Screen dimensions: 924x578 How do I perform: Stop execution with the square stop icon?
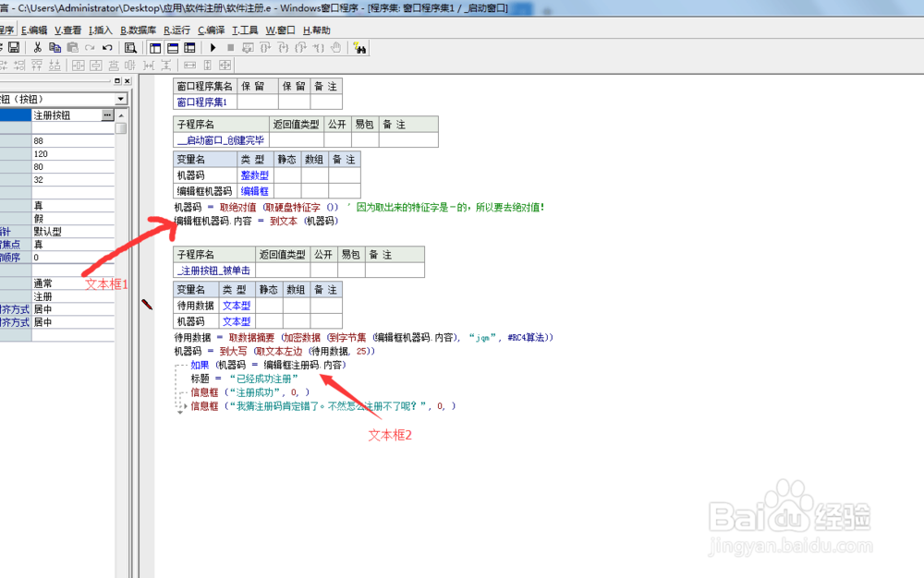coord(230,48)
